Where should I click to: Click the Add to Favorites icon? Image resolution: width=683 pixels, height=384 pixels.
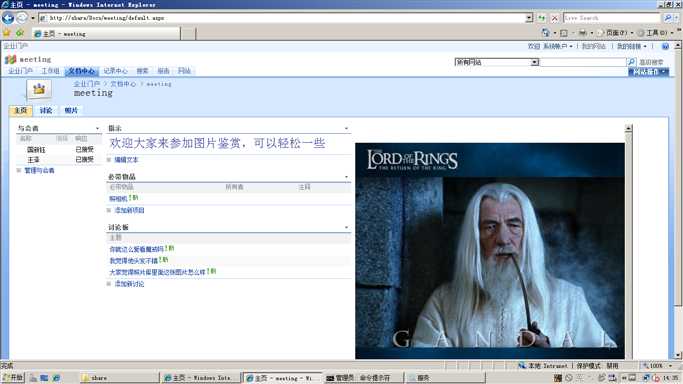[20, 33]
